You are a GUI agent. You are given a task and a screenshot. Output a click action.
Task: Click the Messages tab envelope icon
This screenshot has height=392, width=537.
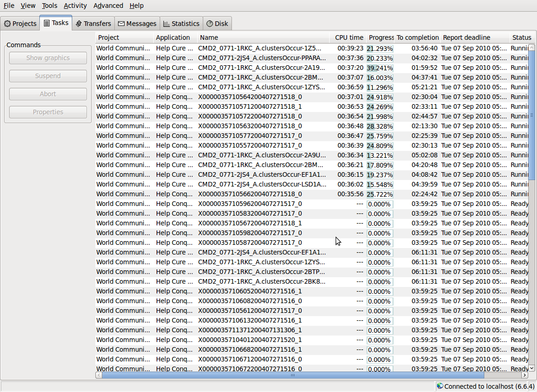click(x=121, y=24)
